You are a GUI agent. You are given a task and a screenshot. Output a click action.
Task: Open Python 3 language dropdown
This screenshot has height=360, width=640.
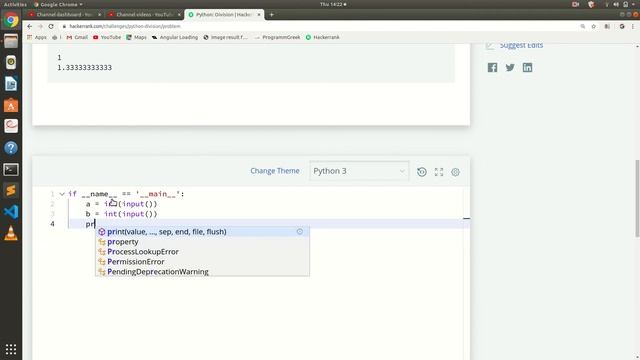tap(359, 171)
